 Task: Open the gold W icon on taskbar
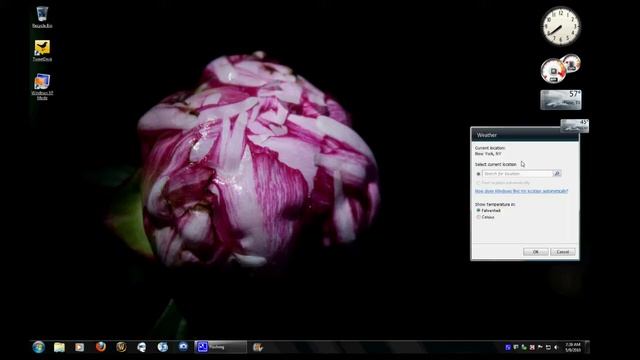[x=121, y=347]
